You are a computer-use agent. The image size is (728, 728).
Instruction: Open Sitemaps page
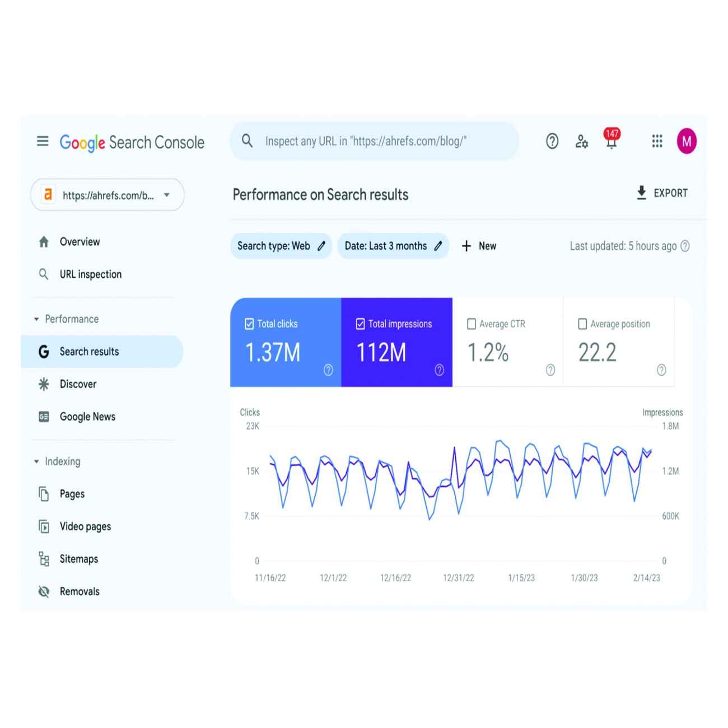pos(79,559)
